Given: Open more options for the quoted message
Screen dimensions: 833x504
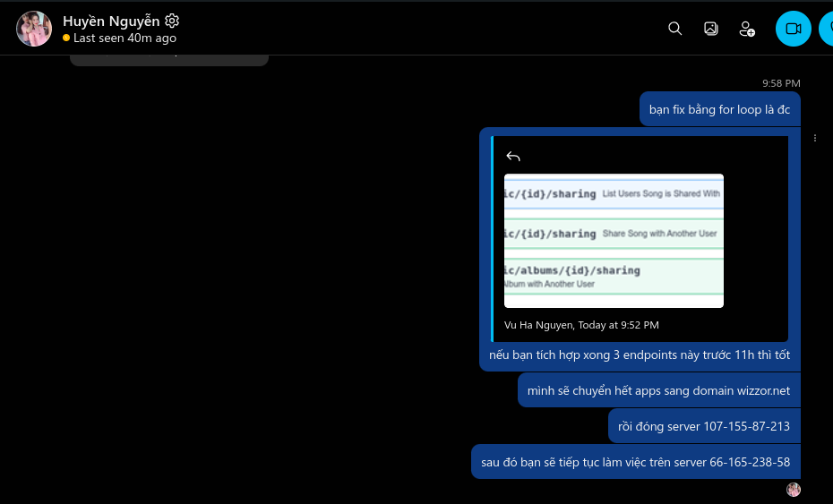Looking at the screenshot, I should click(815, 139).
